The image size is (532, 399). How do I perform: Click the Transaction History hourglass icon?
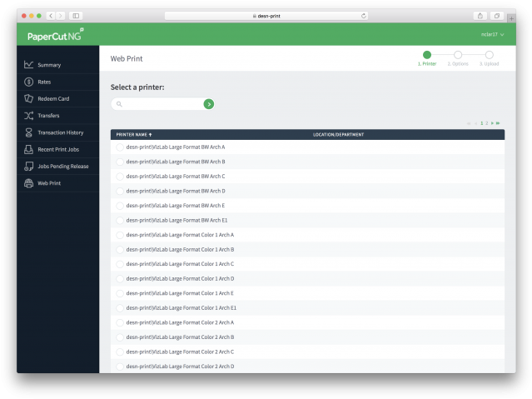(29, 132)
